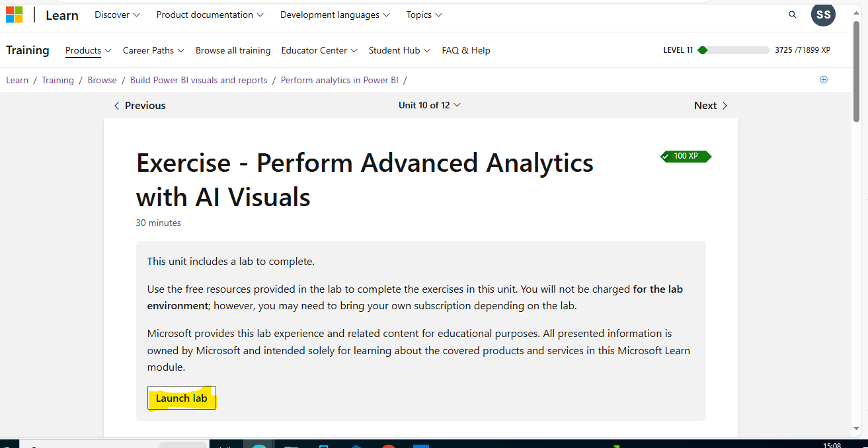Image resolution: width=868 pixels, height=448 pixels.
Task: Click the LEVEL 11 label
Action: 678,50
